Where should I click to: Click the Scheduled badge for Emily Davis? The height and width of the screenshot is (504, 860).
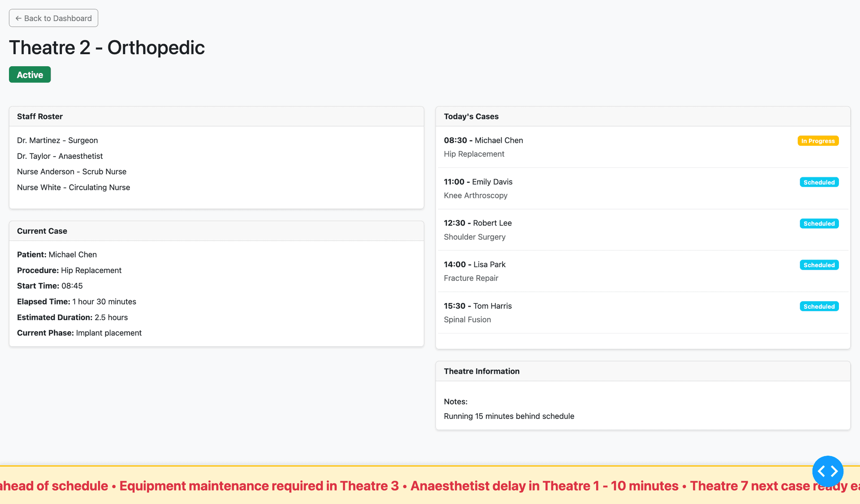point(819,182)
